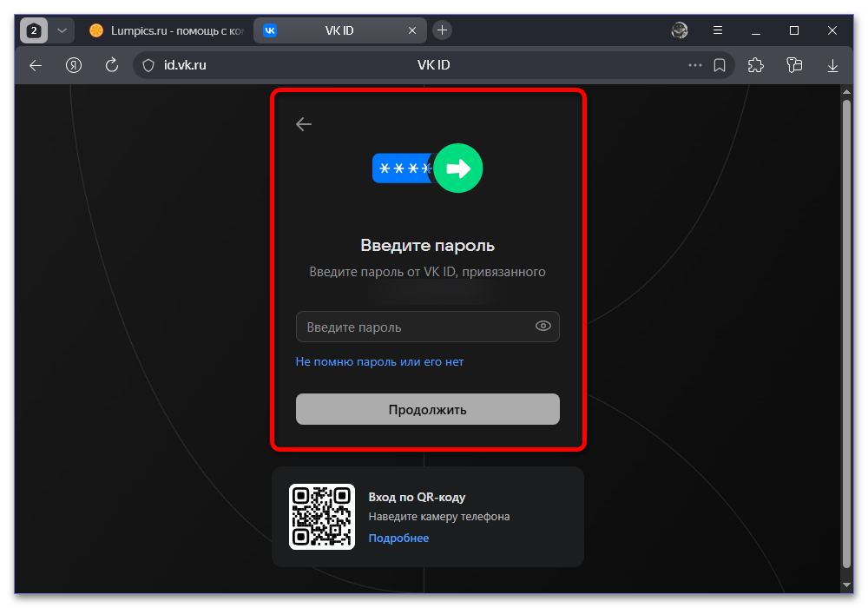Expand the tab list dropdown chevron

click(x=62, y=30)
